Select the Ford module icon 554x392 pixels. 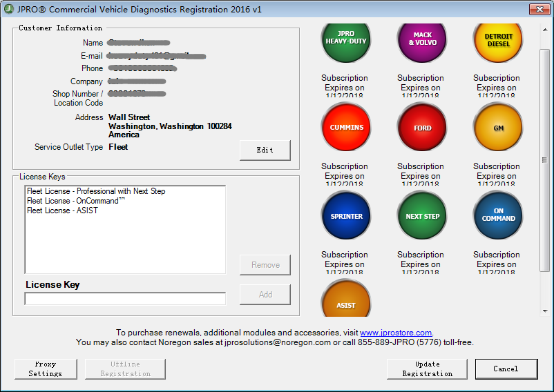(422, 127)
